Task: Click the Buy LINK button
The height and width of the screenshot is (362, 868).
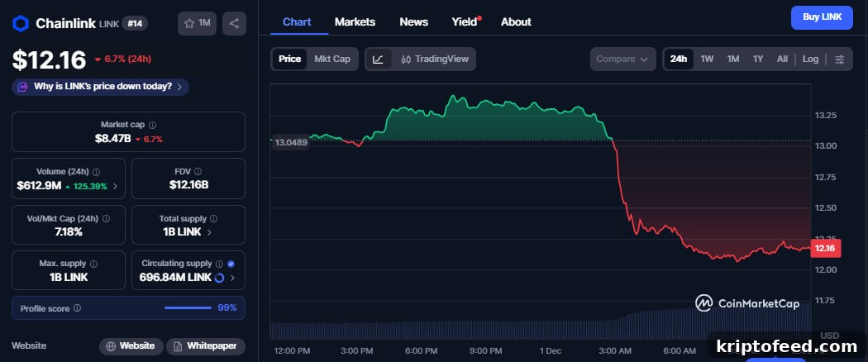Action: [822, 17]
